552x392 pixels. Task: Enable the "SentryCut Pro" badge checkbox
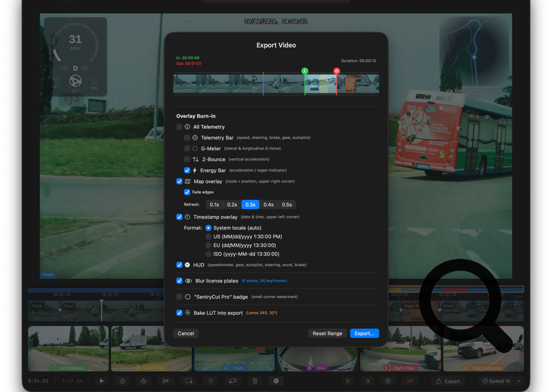[x=179, y=296]
